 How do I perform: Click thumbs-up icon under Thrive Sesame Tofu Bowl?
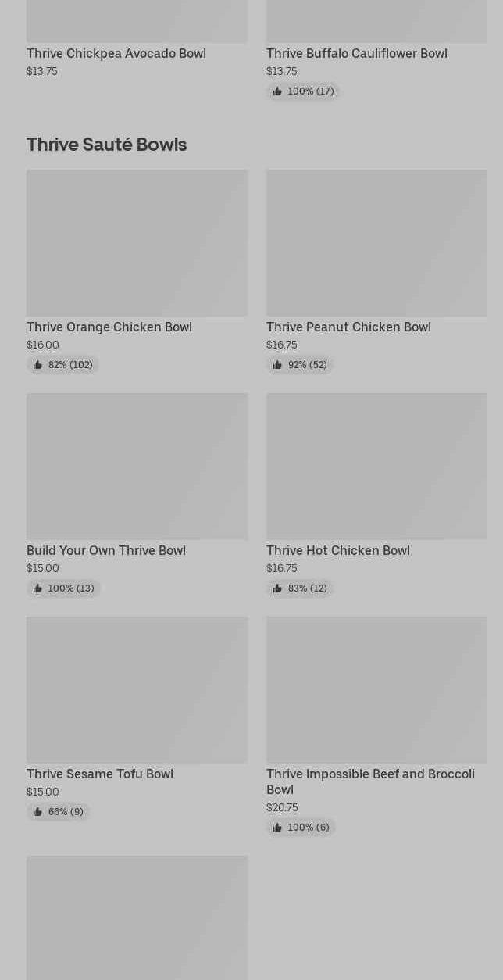click(x=37, y=812)
